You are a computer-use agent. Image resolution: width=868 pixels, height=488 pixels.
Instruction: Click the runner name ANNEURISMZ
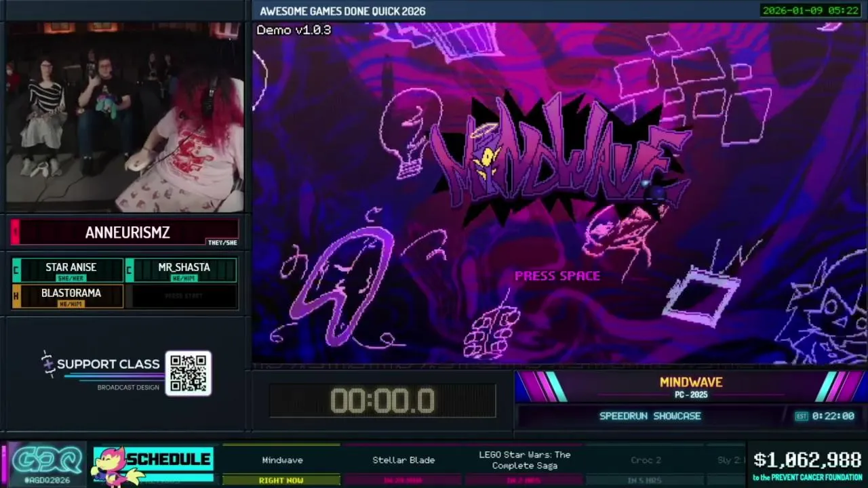click(127, 232)
